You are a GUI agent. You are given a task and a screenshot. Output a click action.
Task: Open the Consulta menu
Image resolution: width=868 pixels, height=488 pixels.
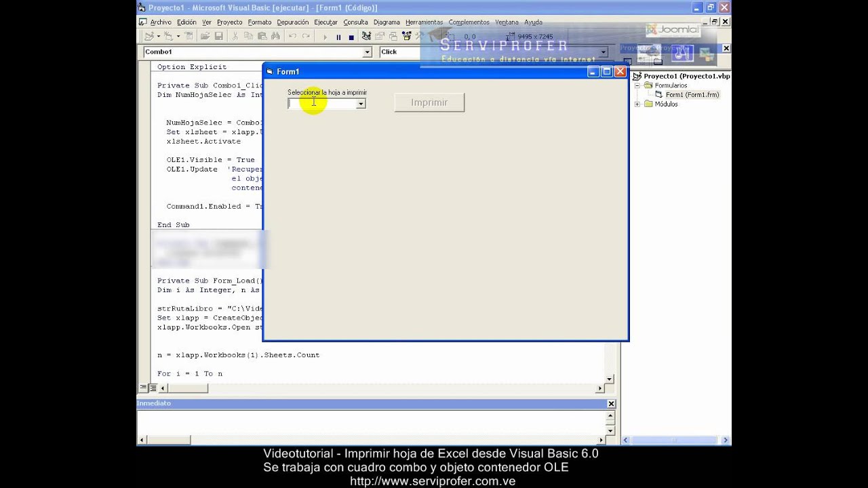[355, 22]
